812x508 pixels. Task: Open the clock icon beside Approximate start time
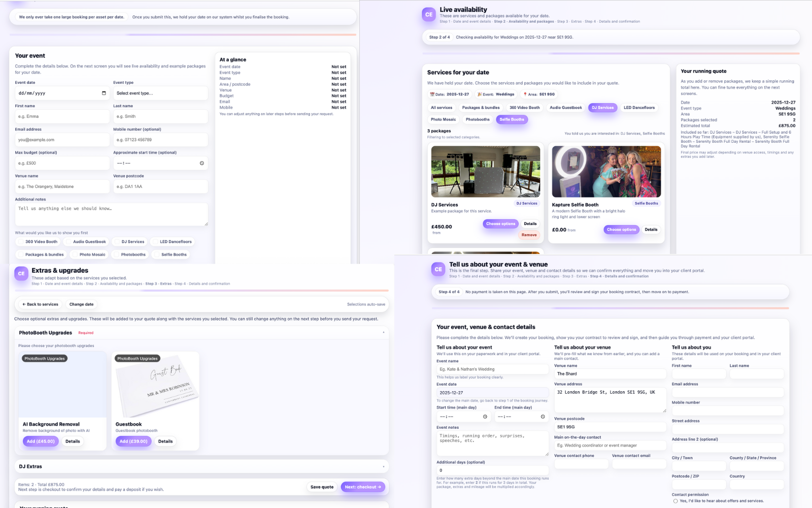point(201,163)
